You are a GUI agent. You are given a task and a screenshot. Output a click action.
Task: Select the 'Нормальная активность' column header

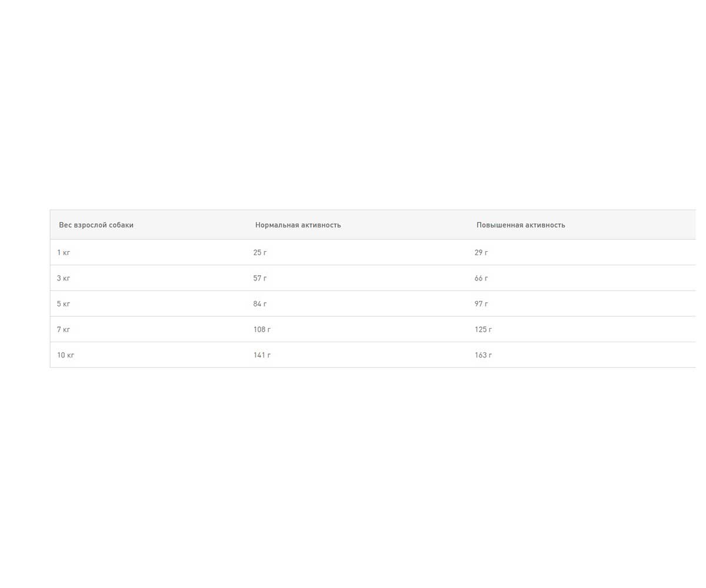pos(298,225)
